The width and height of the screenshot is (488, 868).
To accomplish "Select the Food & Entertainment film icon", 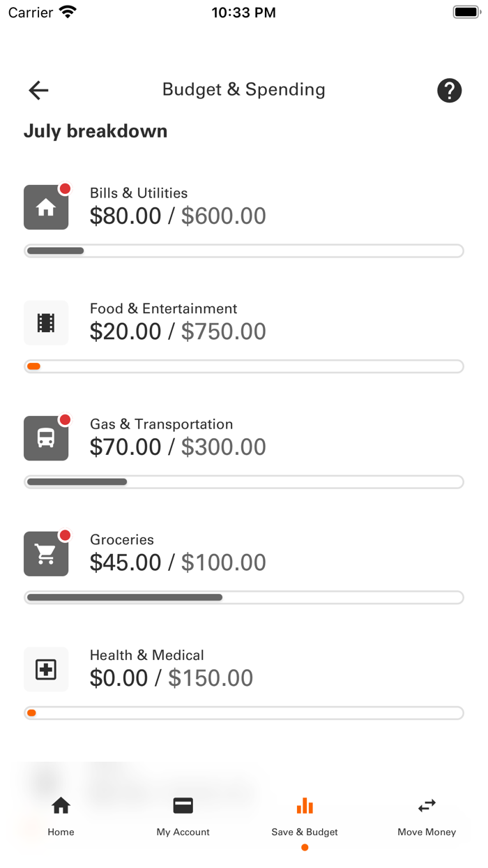I will [x=46, y=322].
